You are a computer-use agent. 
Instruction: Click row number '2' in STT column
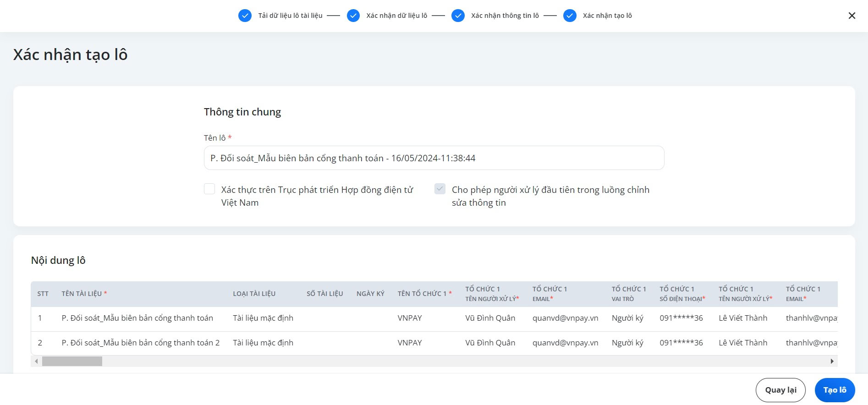click(40, 343)
